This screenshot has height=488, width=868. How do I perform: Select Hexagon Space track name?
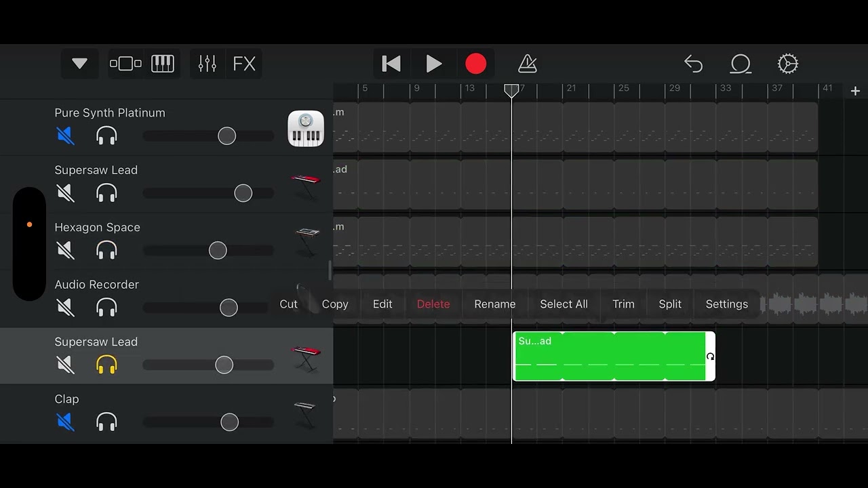click(98, 228)
